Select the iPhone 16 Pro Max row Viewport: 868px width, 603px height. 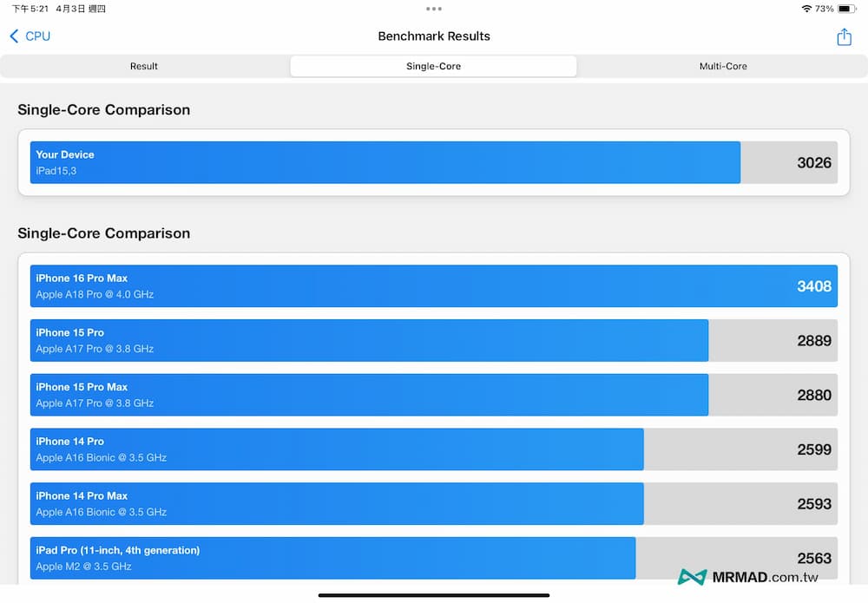[x=433, y=286]
